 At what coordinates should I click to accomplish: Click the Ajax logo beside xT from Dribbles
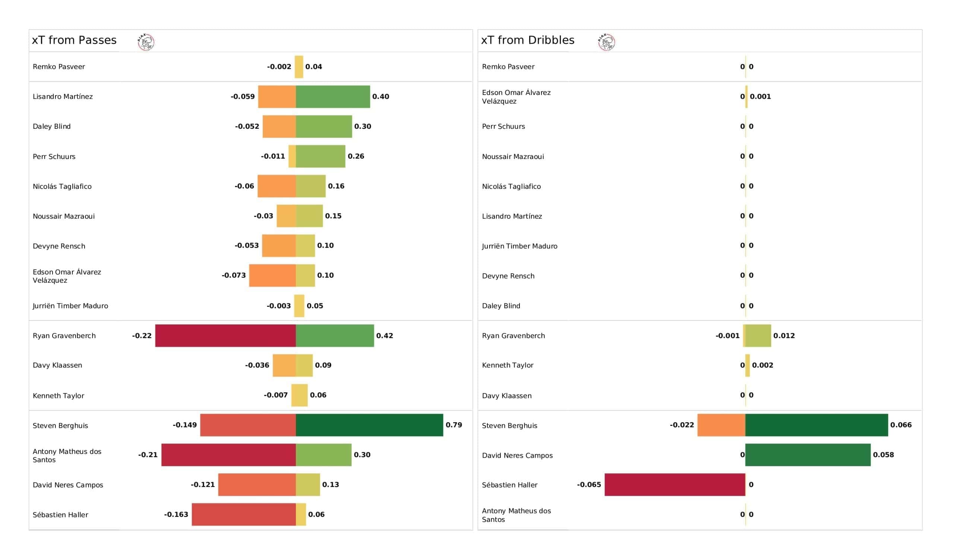(606, 42)
